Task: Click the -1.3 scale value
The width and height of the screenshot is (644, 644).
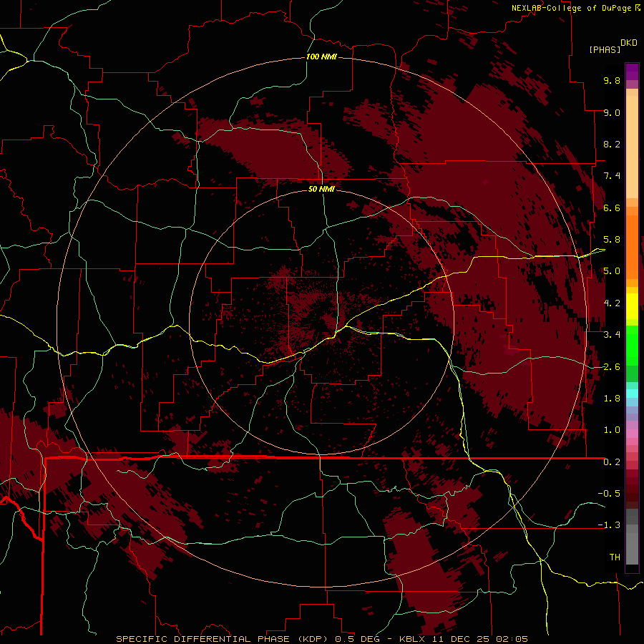Action: coord(609,525)
